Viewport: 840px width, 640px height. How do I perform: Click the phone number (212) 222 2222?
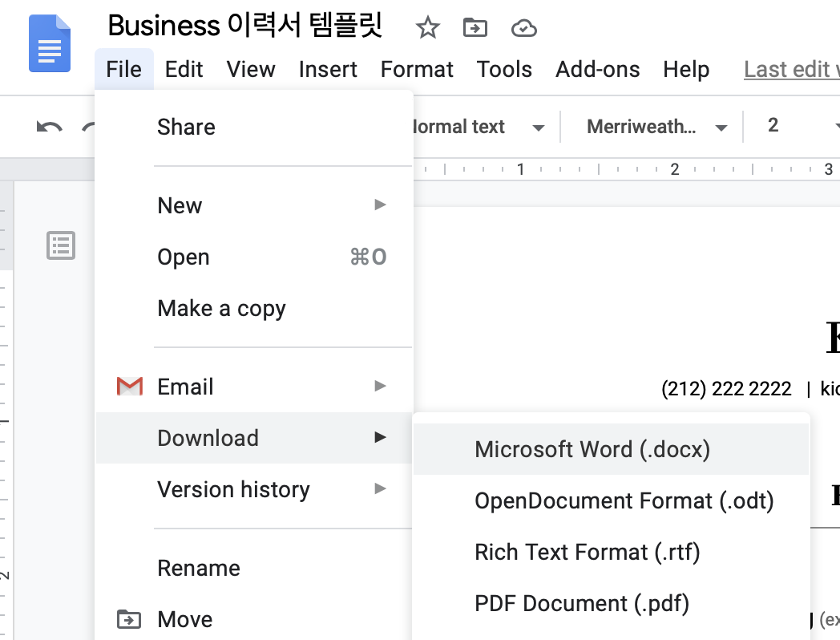726,389
